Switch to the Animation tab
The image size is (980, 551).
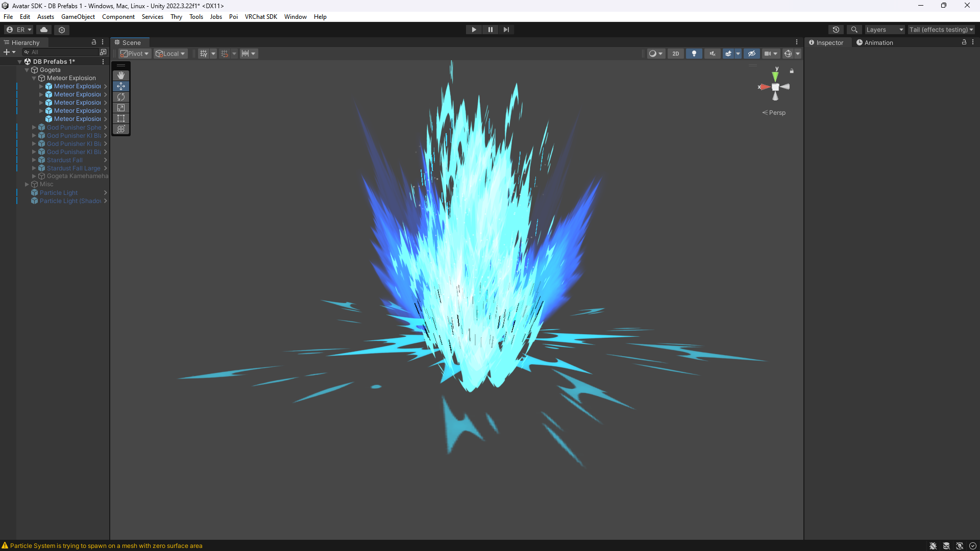tap(875, 43)
